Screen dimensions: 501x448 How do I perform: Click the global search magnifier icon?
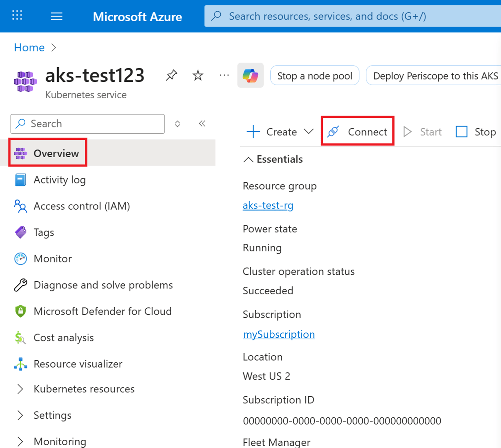pyautogui.click(x=216, y=16)
